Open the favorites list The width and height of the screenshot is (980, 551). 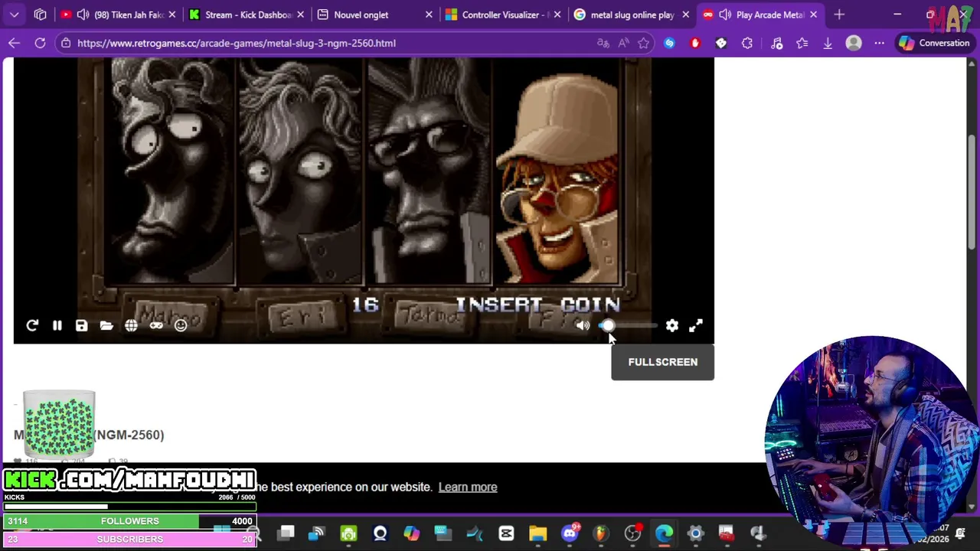[802, 44]
